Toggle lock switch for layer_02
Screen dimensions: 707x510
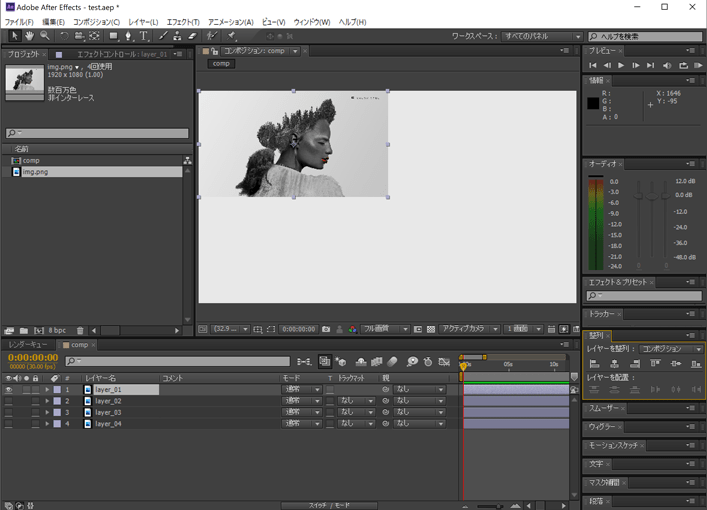click(35, 401)
